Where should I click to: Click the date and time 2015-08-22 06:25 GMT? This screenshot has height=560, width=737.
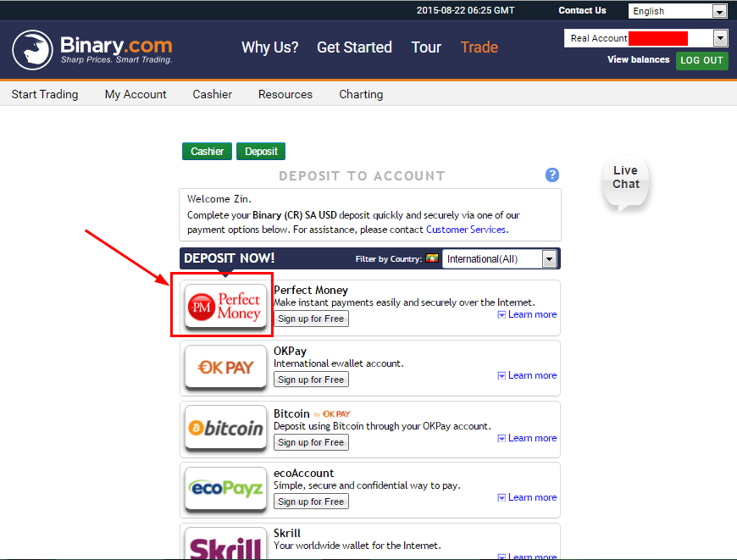(465, 10)
